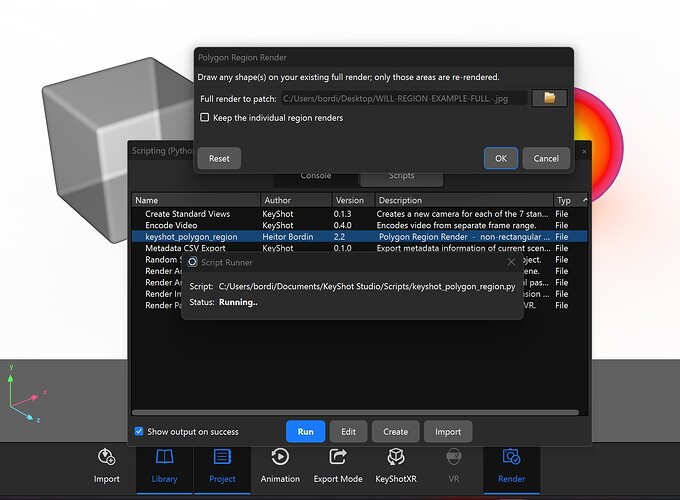Sort scripts by Name column
Image resolution: width=680 pixels, height=500 pixels.
point(196,200)
